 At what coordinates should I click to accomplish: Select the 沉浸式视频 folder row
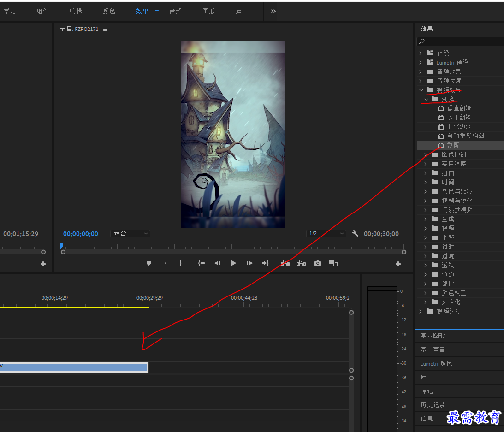[x=460, y=210]
